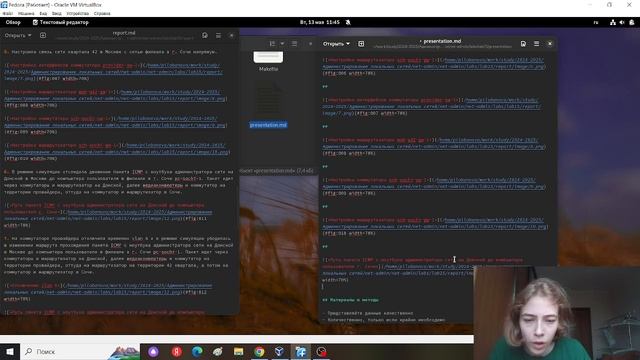Click the view mode icon in file manager
This screenshot has width=640, height=360.
click(x=272, y=44)
